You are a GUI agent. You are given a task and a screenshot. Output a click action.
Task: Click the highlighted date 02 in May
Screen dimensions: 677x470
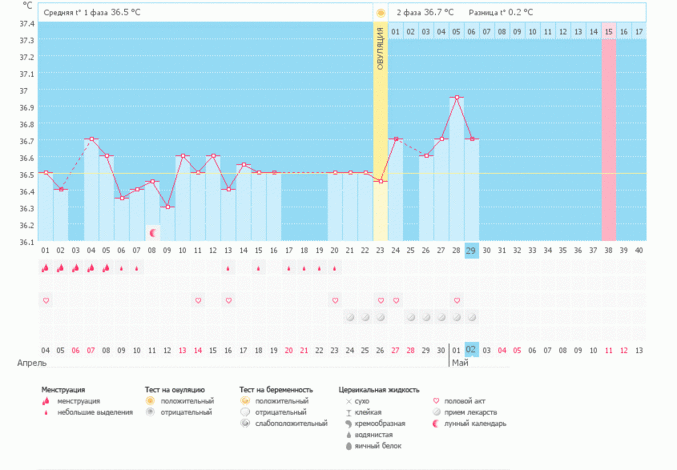coord(472,350)
